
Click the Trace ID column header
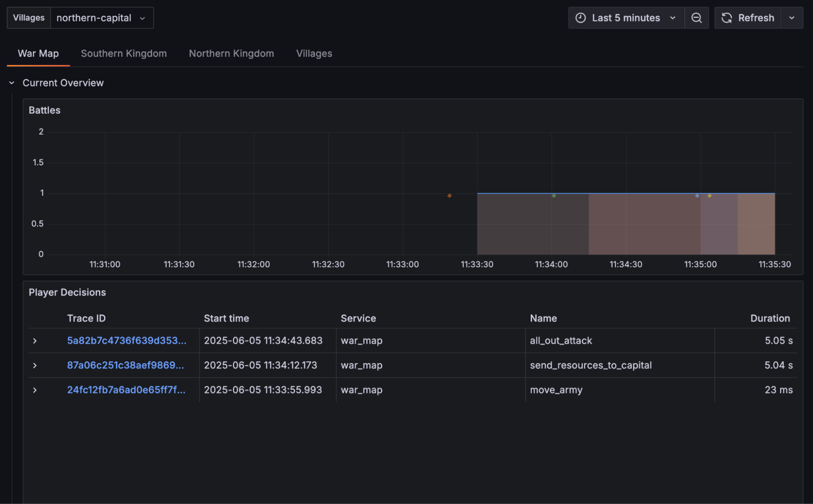[x=86, y=318]
